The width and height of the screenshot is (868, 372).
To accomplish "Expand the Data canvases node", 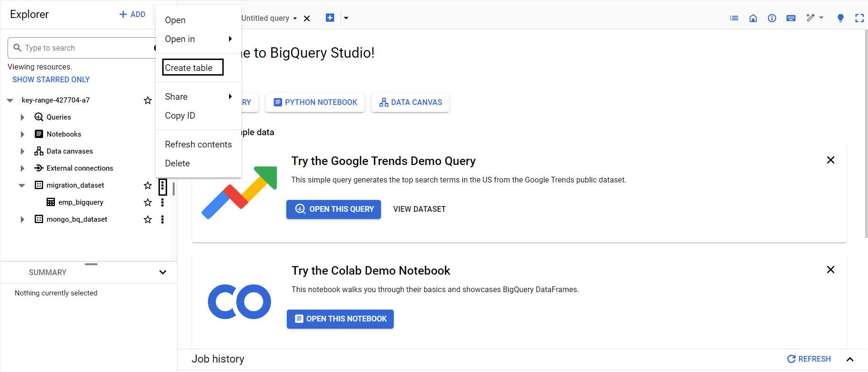I will click(x=22, y=151).
